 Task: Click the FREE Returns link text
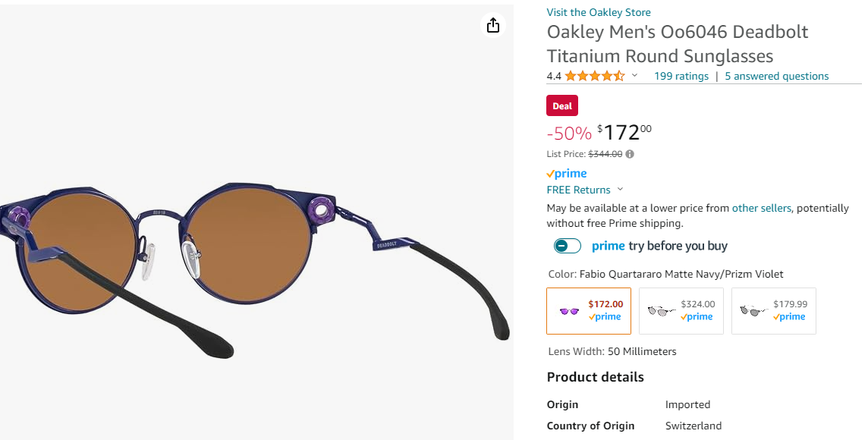[578, 190]
